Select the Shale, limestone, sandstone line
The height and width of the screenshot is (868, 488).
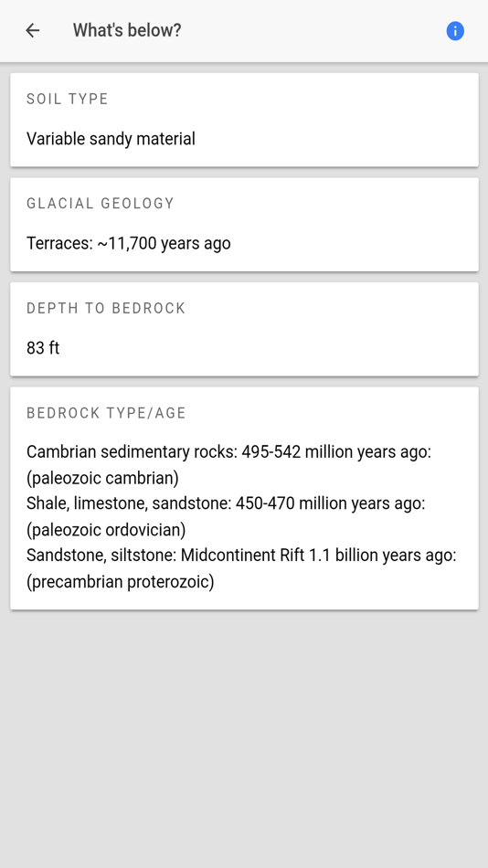pos(226,503)
